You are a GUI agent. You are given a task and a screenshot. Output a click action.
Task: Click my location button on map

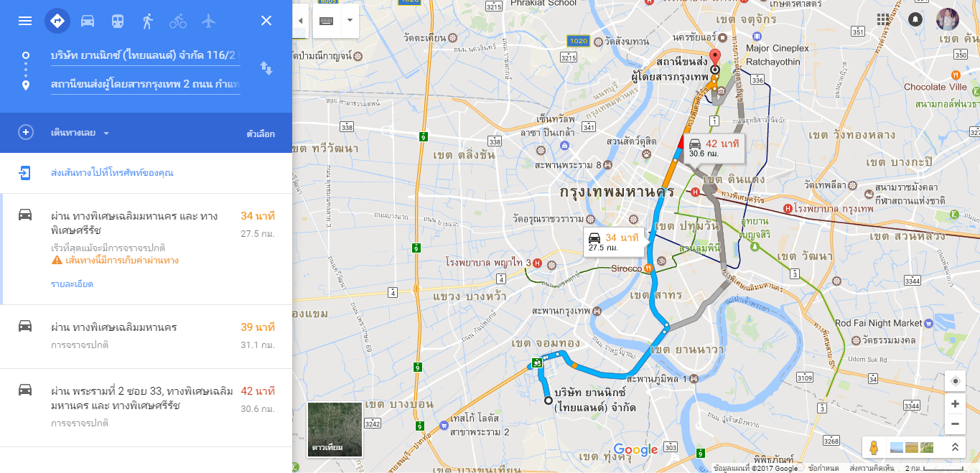955,381
